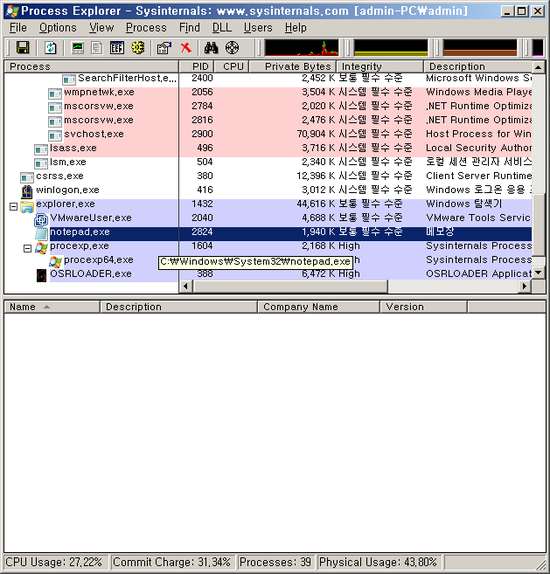Open the DLL menu
The image size is (550, 574).
click(x=222, y=28)
